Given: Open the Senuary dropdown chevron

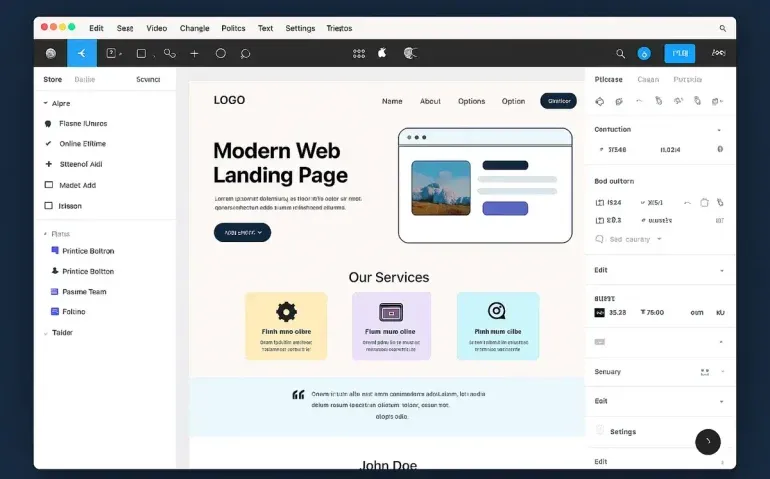Looking at the screenshot, I should point(722,372).
